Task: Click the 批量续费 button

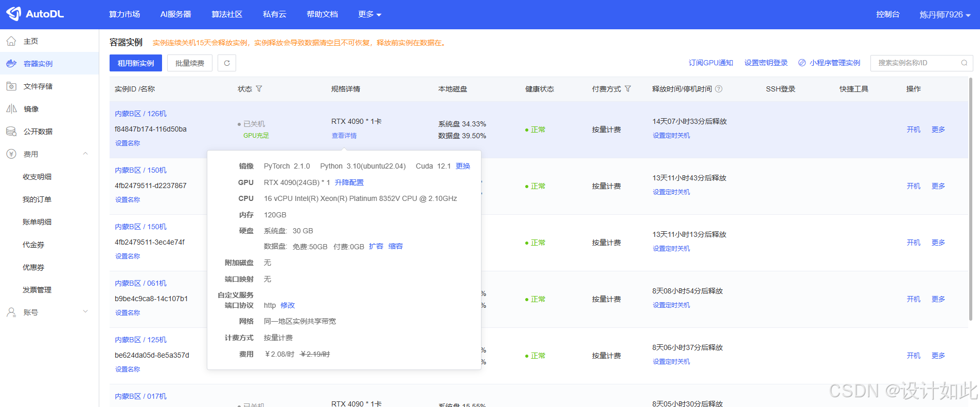Action: (x=190, y=63)
